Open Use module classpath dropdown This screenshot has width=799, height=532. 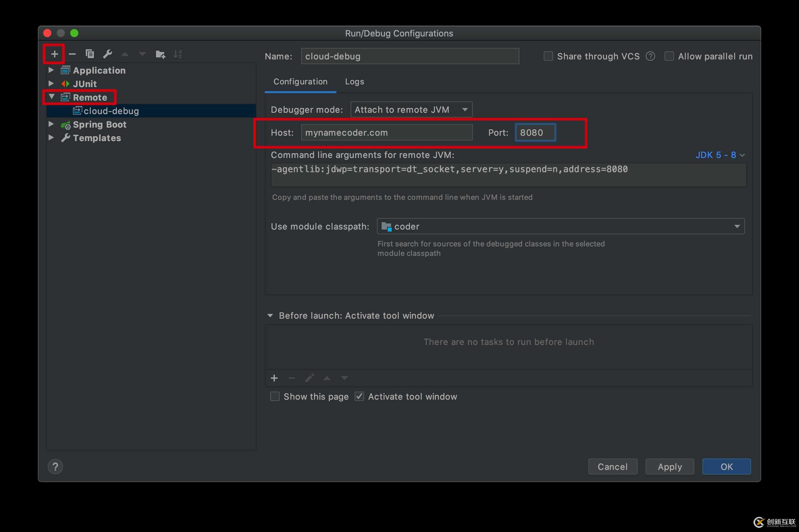click(x=561, y=226)
